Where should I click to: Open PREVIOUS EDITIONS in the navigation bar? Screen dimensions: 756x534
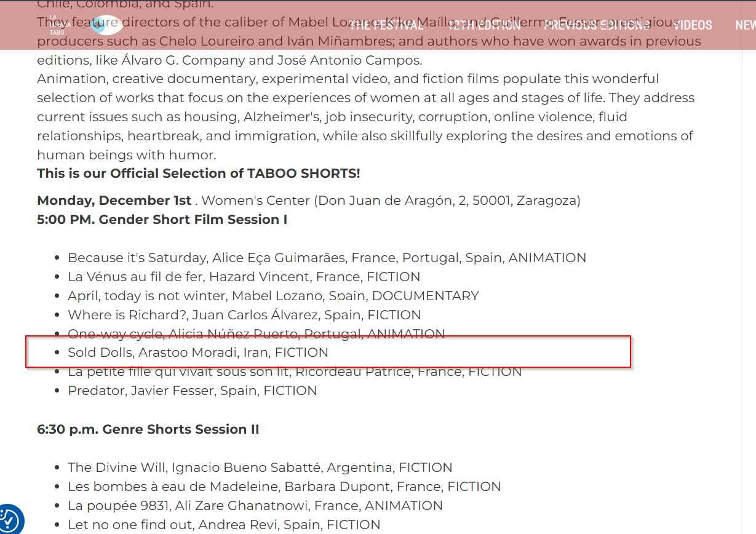coord(597,25)
